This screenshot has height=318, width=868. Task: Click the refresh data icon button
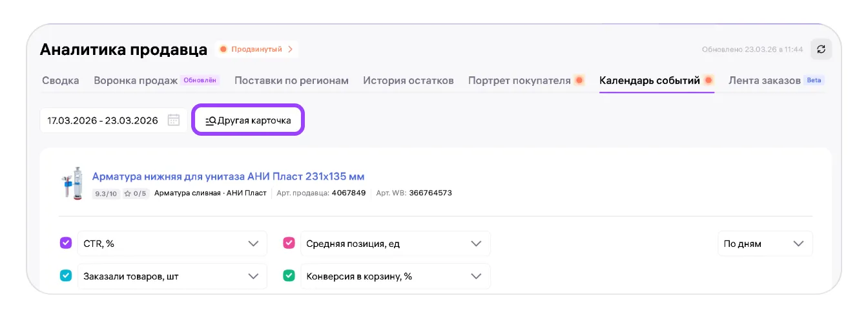click(821, 49)
